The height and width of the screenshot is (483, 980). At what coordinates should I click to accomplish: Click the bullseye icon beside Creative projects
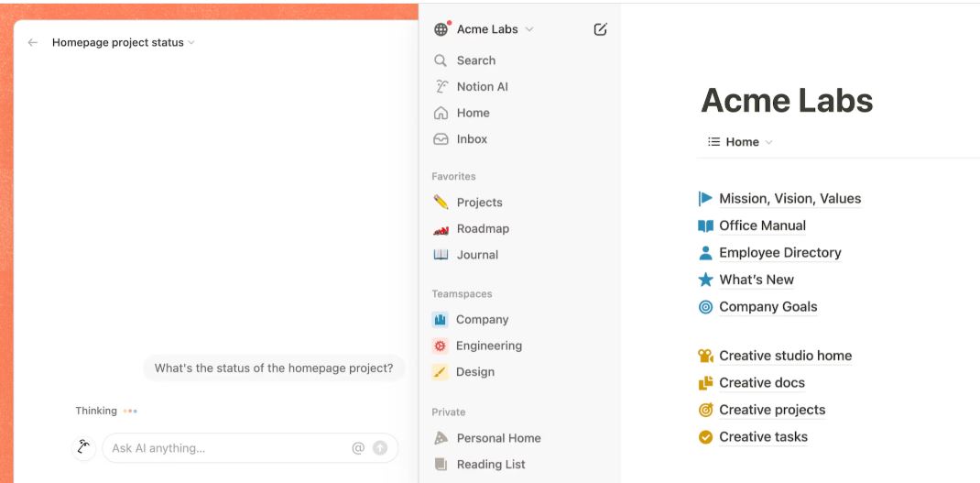coord(705,410)
